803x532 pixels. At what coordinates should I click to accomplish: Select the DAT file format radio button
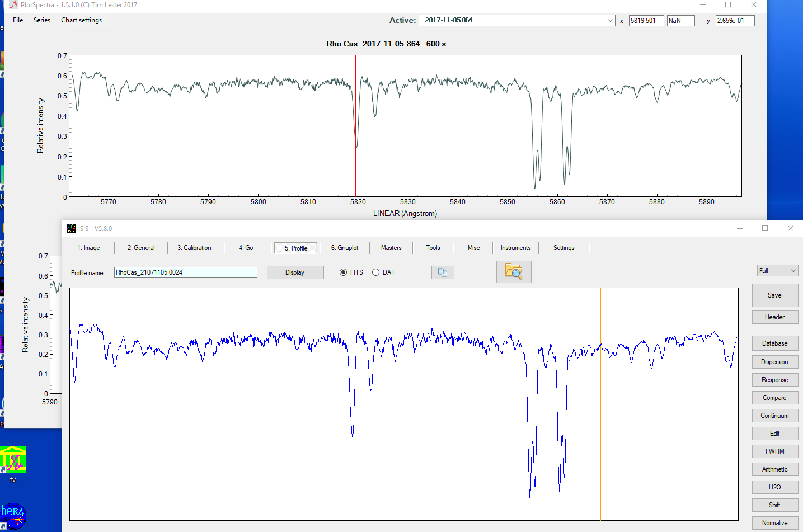pos(376,272)
